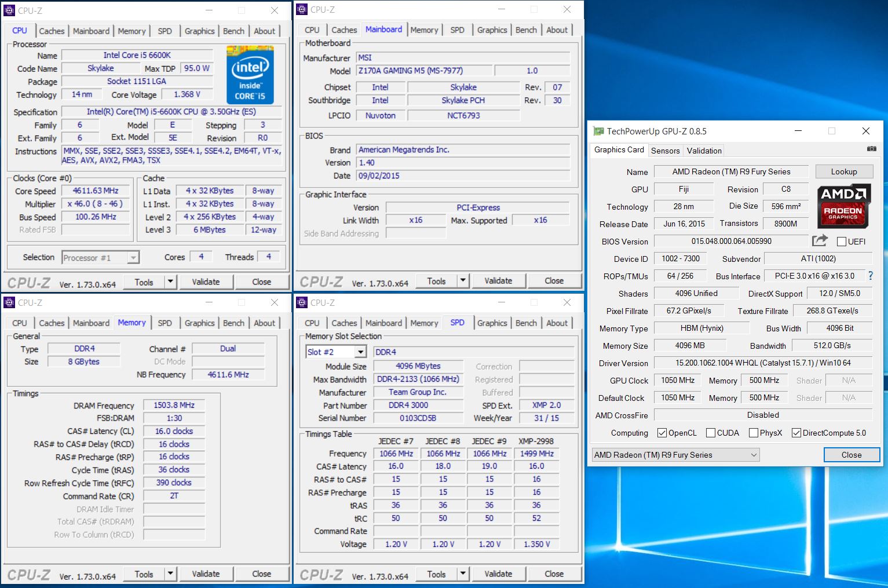Click the Multiplier value 'x 46.0 ( 8 - 46 )'

click(96, 204)
